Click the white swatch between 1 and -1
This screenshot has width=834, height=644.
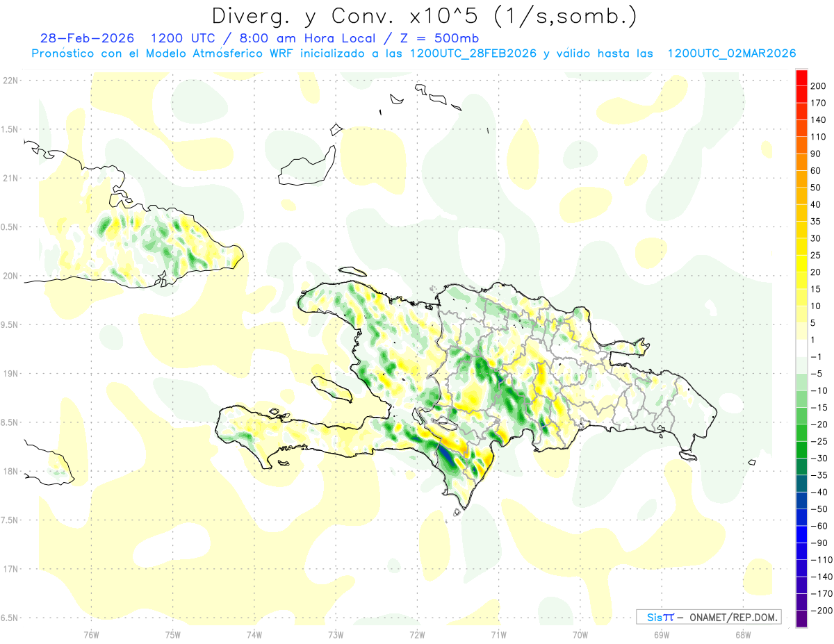tap(802, 349)
